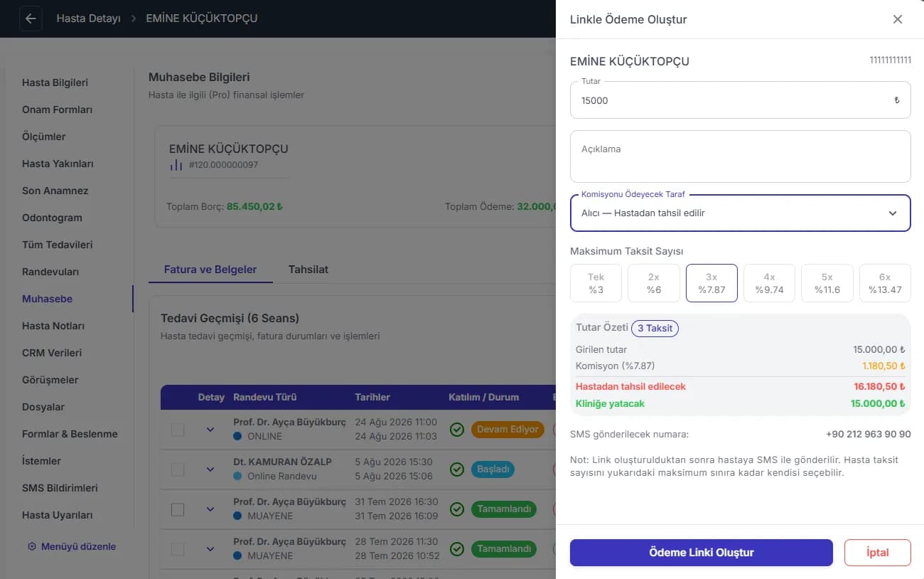The image size is (924, 579).
Task: Click the Menüyü düzenle gear icon
Action: pos(32,546)
